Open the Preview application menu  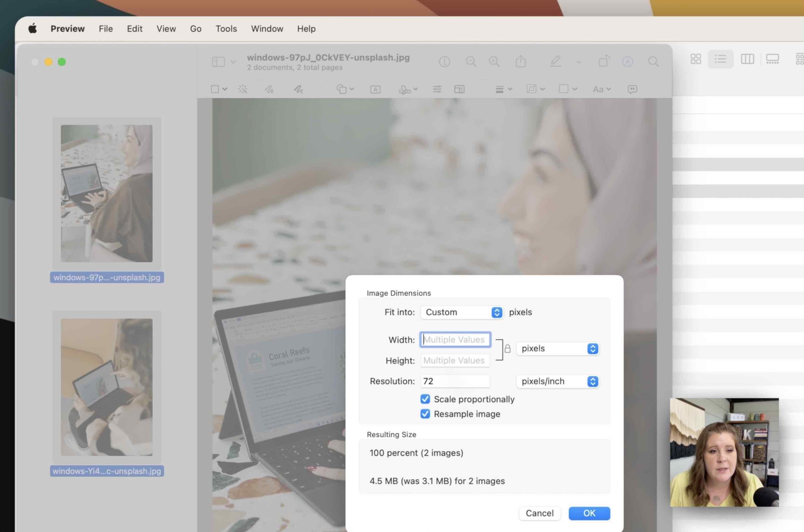point(68,29)
